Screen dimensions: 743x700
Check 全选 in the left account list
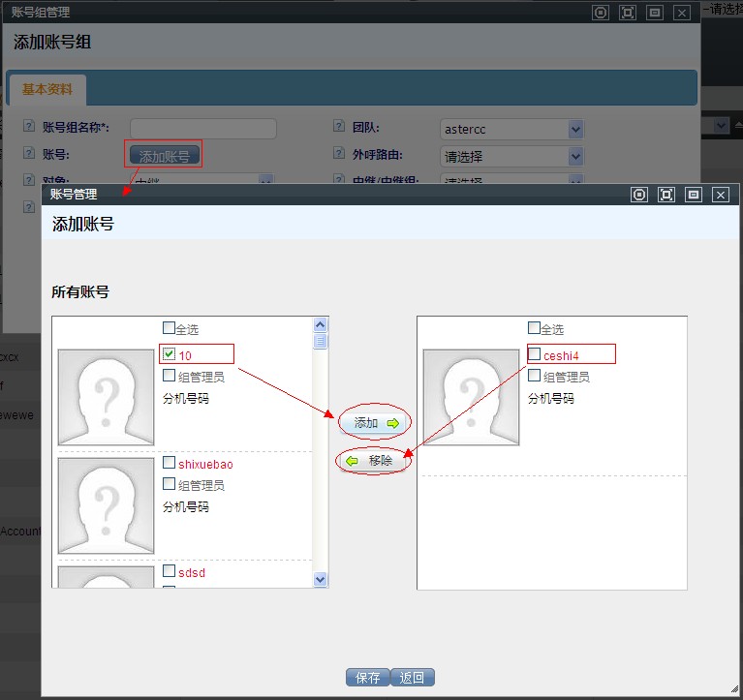pyautogui.click(x=170, y=328)
